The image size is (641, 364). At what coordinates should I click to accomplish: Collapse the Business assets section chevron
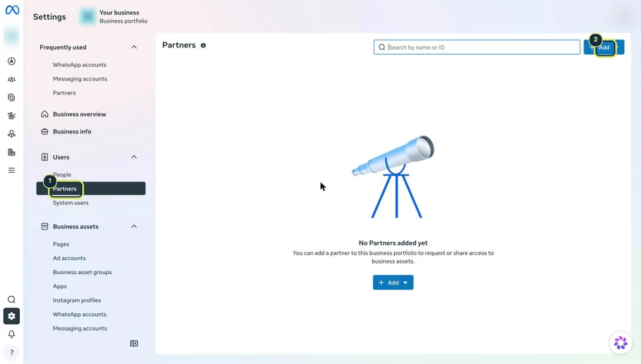[x=134, y=226]
